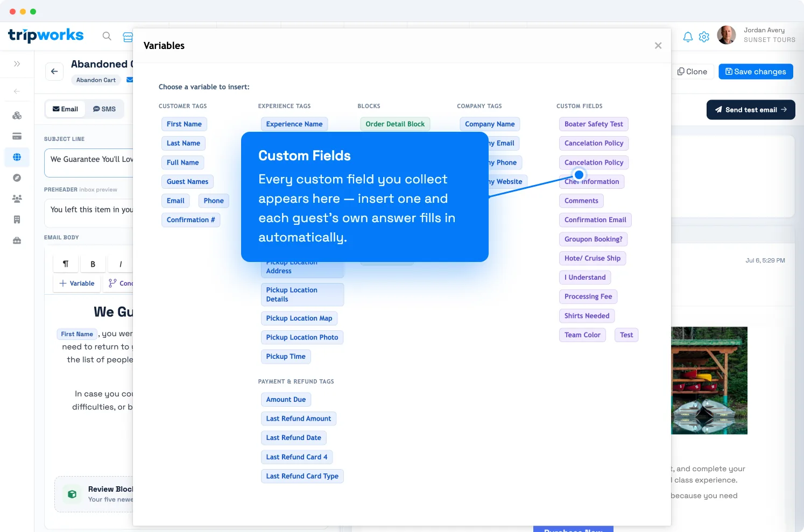Open the building icon in sidebar
This screenshot has height=532, width=804.
pos(17,219)
